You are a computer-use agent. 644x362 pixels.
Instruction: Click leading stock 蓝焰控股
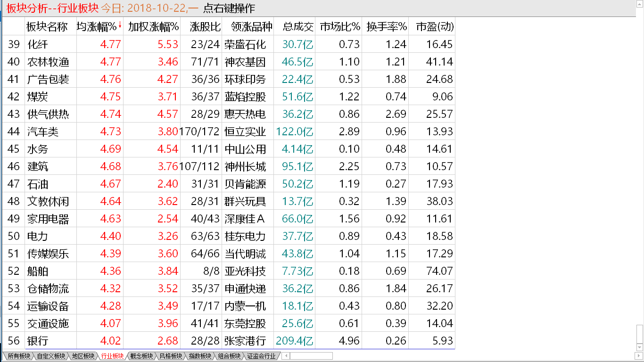point(245,97)
